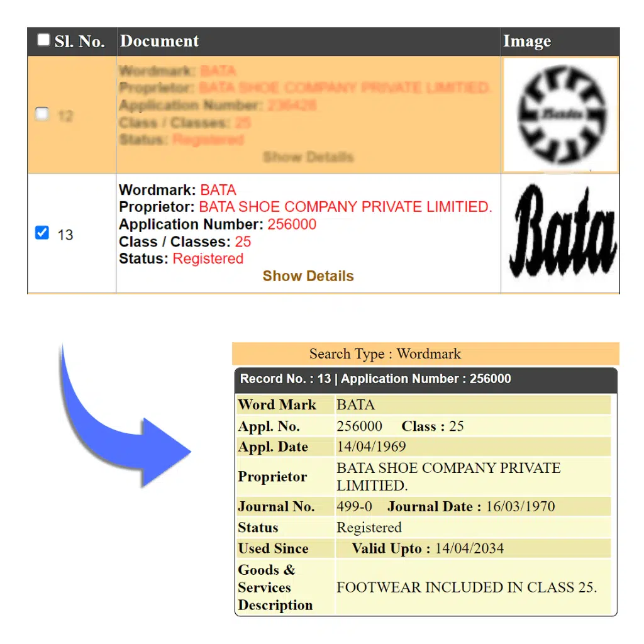
Task: Click the Document column header
Action: [x=159, y=42]
